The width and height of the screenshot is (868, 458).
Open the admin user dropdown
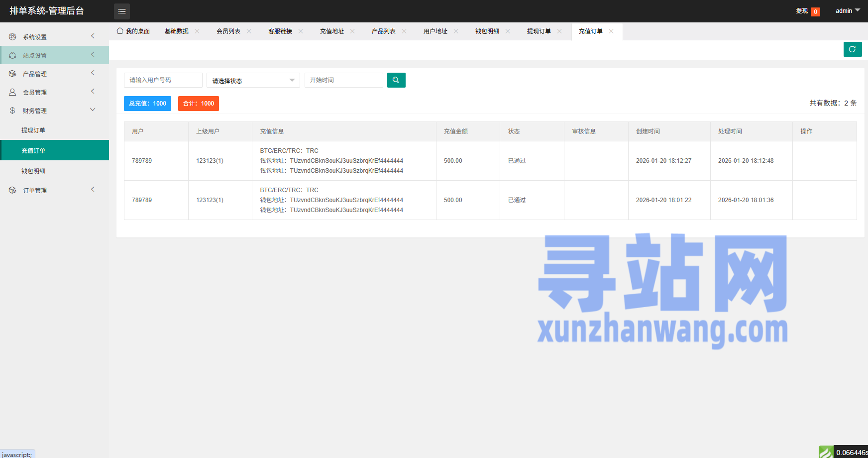tap(847, 11)
